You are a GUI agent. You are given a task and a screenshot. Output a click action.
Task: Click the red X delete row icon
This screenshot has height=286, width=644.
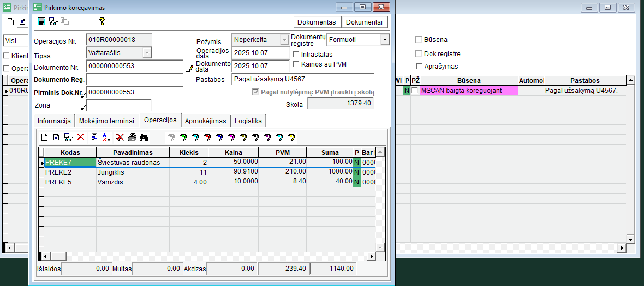(x=80, y=137)
